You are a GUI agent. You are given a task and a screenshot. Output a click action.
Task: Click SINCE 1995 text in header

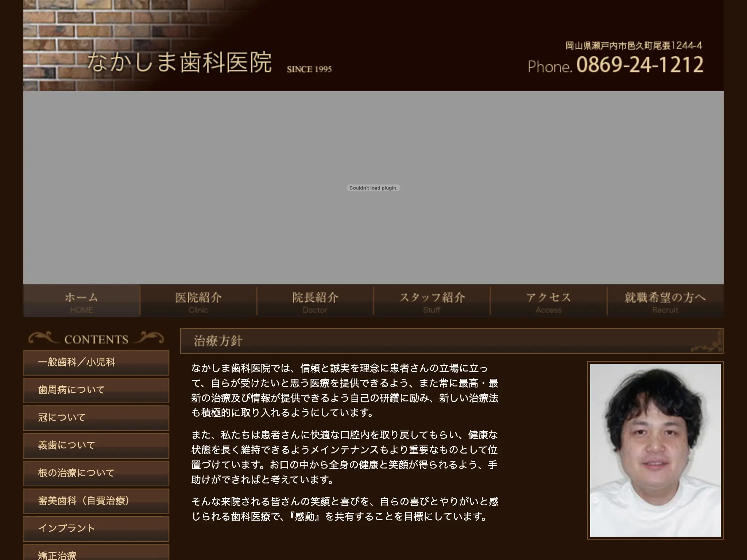[309, 69]
